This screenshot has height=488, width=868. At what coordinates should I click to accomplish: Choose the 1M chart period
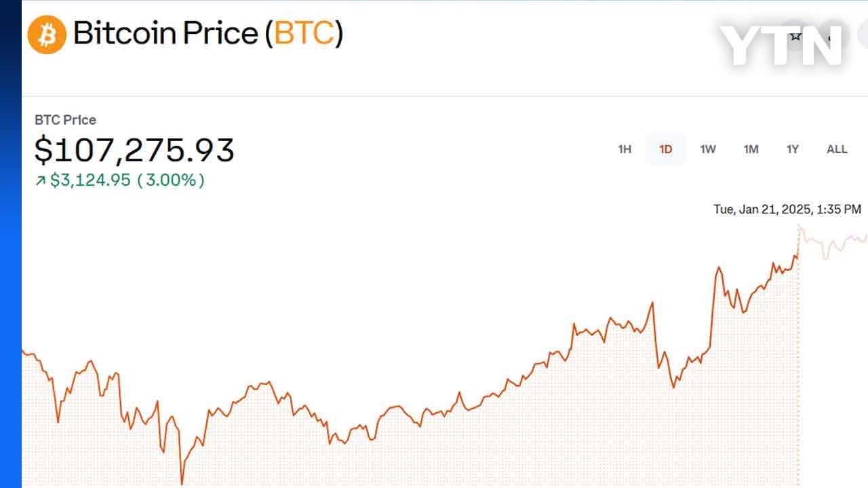coord(751,149)
